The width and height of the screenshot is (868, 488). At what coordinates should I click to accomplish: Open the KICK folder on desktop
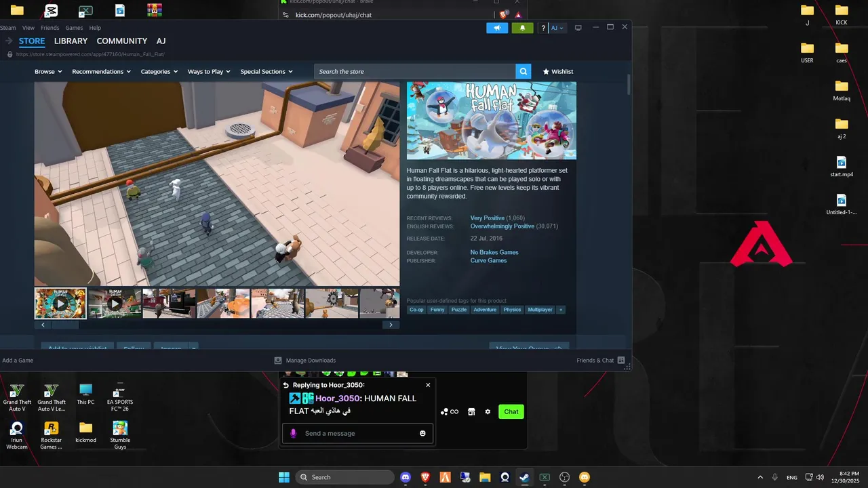tap(842, 15)
